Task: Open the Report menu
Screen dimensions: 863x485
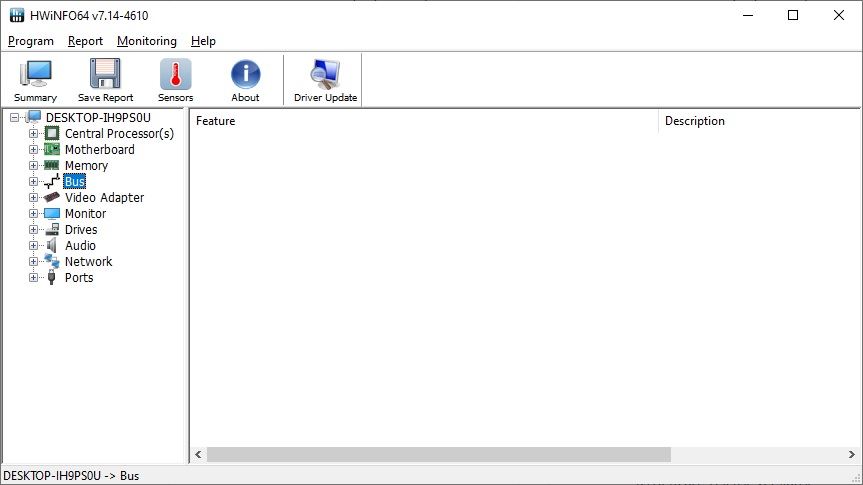Action: pos(85,41)
